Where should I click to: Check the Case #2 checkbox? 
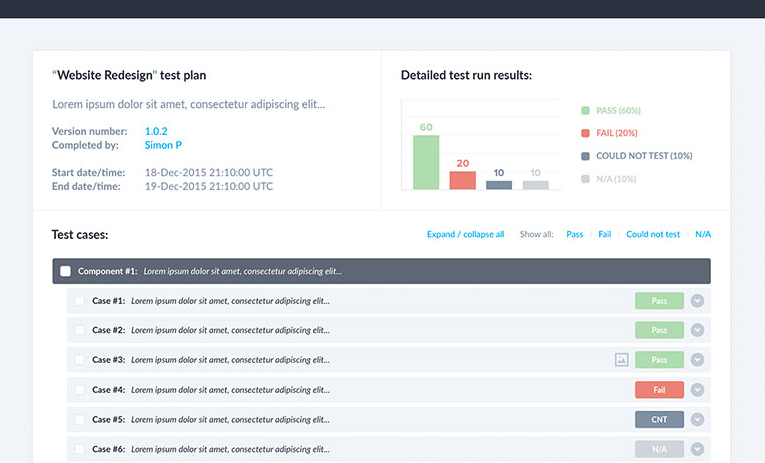click(80, 330)
